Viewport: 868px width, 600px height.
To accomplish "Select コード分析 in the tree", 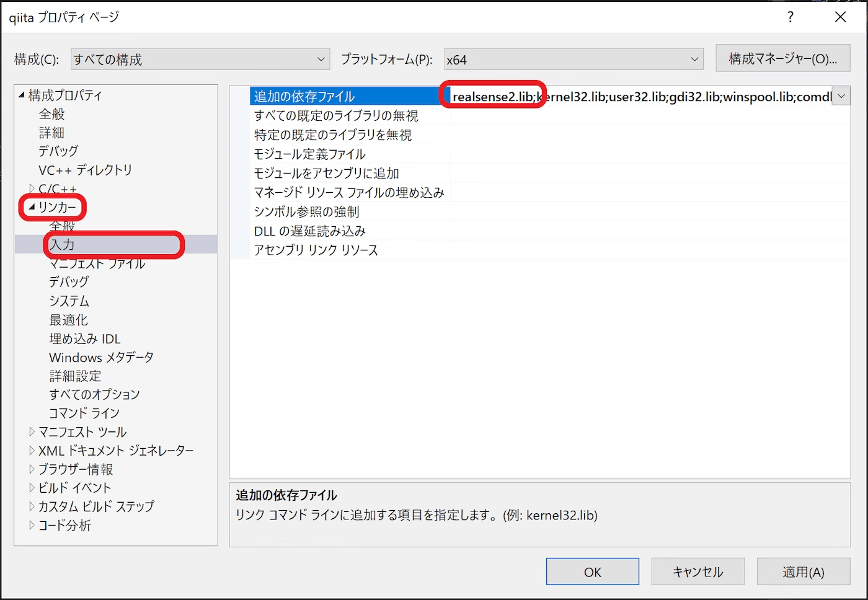I will click(x=63, y=525).
